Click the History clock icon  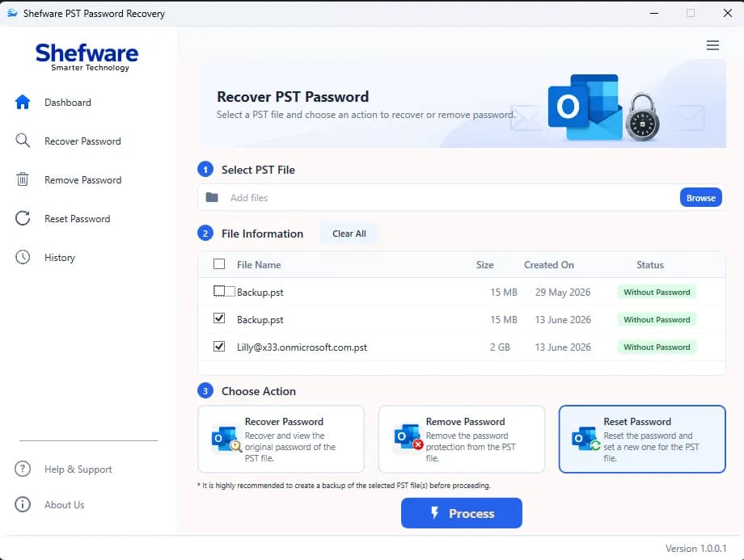click(23, 257)
